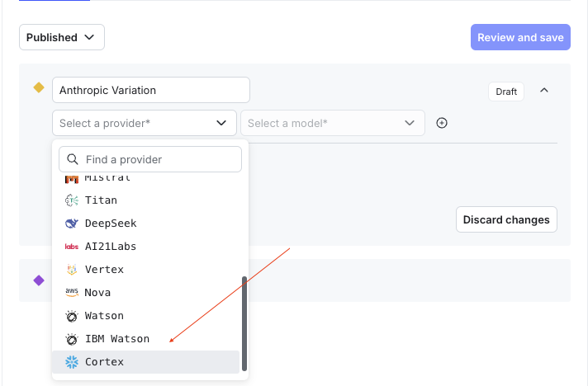Click the AWS Nova icon
The height and width of the screenshot is (386, 588).
[x=71, y=293]
